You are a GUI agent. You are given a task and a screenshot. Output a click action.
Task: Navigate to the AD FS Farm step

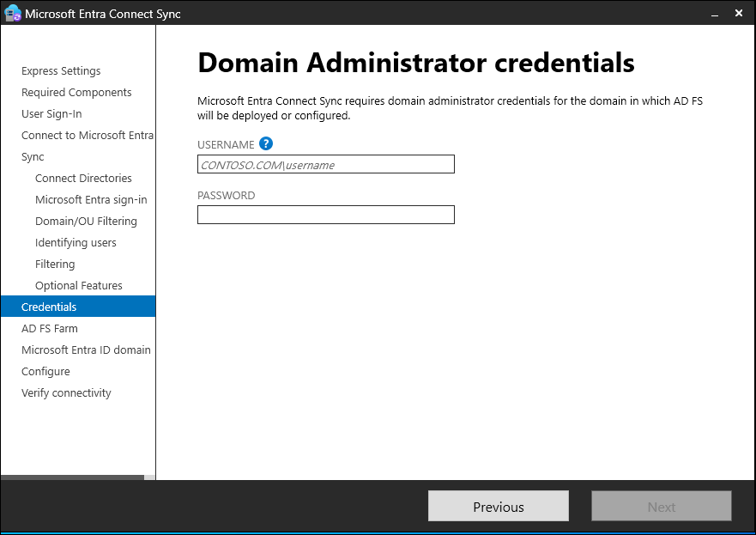(49, 329)
